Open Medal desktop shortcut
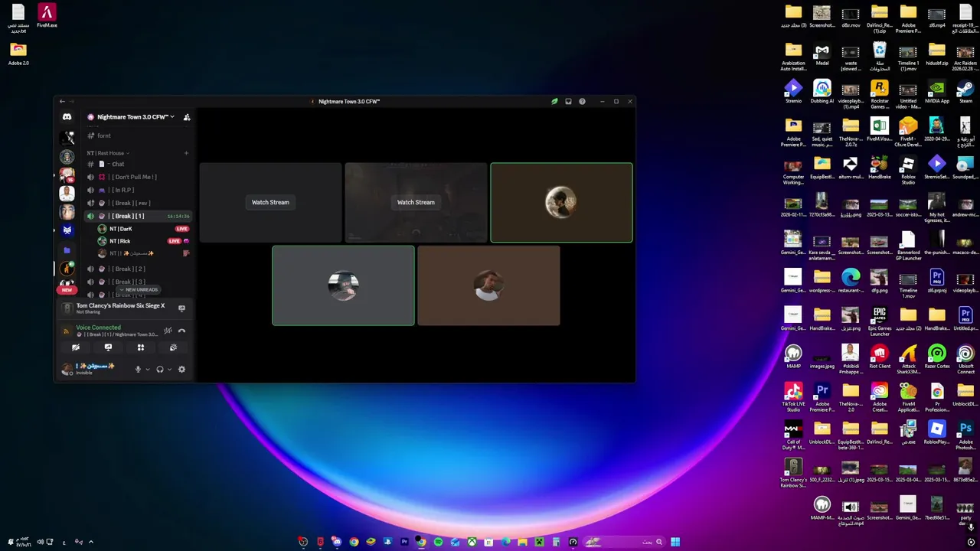Screen dimensions: 980x551 coord(822,54)
